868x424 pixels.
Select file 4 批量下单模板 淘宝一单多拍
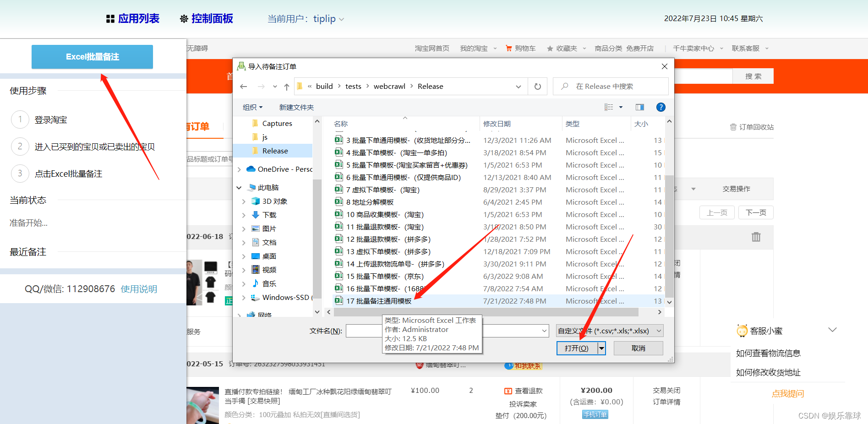pos(397,153)
